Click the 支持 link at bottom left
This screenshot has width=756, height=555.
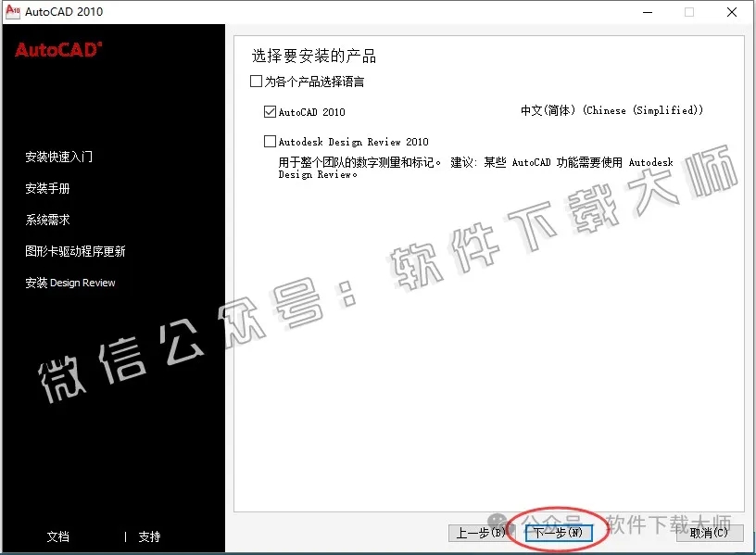point(148,536)
